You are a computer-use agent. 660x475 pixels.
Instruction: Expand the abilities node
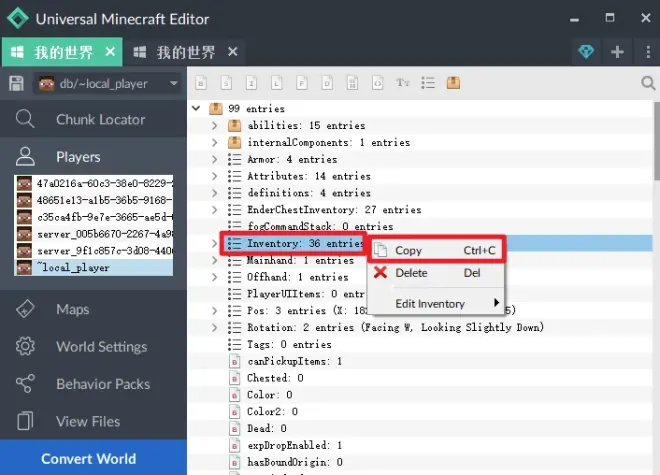pyautogui.click(x=215, y=125)
